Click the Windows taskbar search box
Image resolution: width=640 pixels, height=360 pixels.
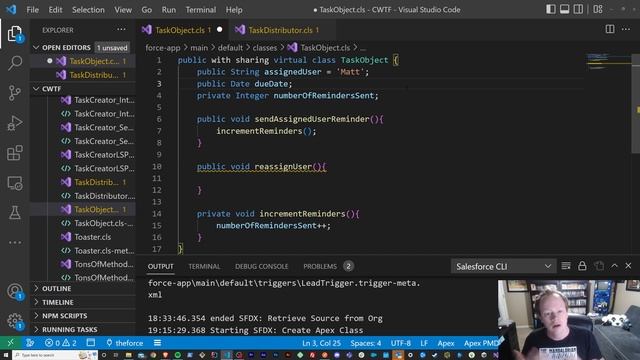coord(55,355)
